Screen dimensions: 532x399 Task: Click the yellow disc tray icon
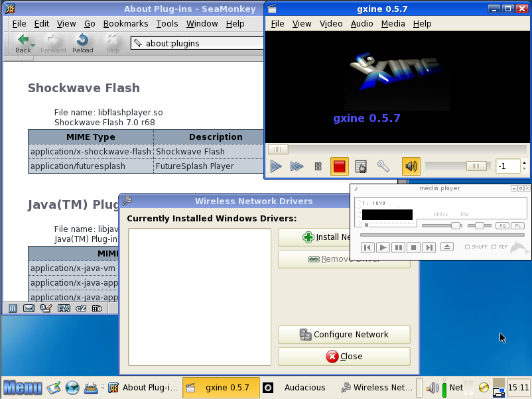(484, 387)
